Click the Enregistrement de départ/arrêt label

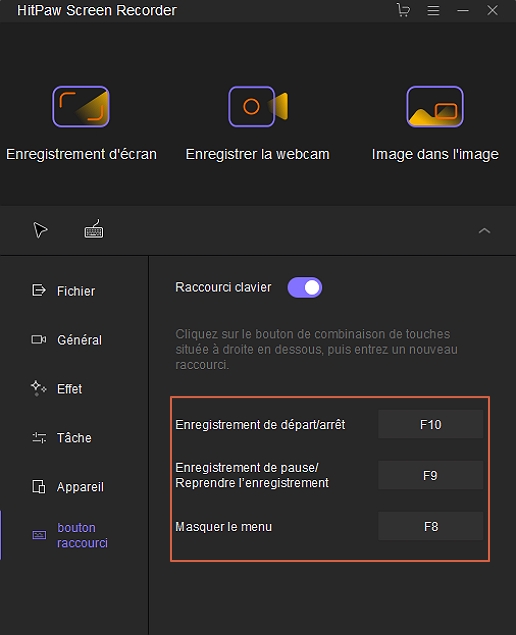(x=260, y=424)
